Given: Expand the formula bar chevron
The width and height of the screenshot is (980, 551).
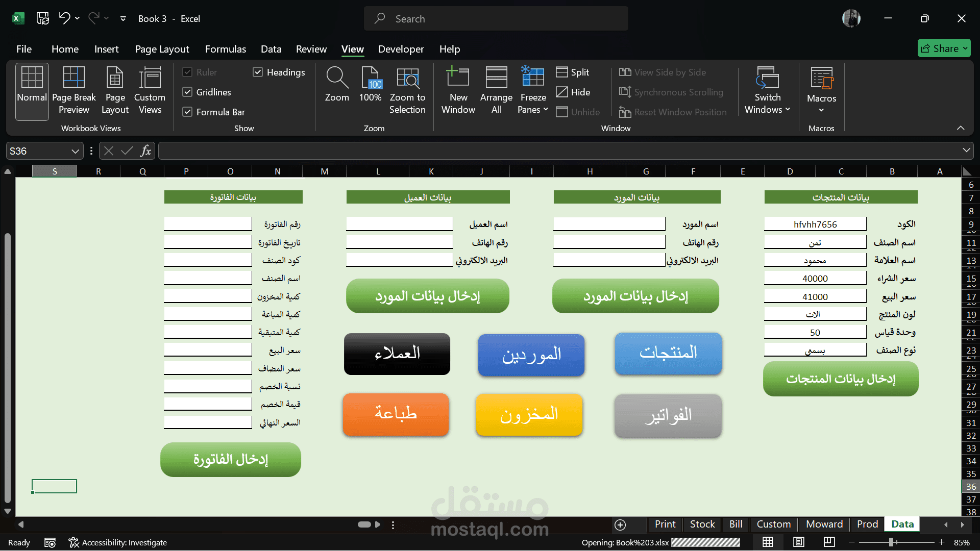Looking at the screenshot, I should click(x=966, y=150).
